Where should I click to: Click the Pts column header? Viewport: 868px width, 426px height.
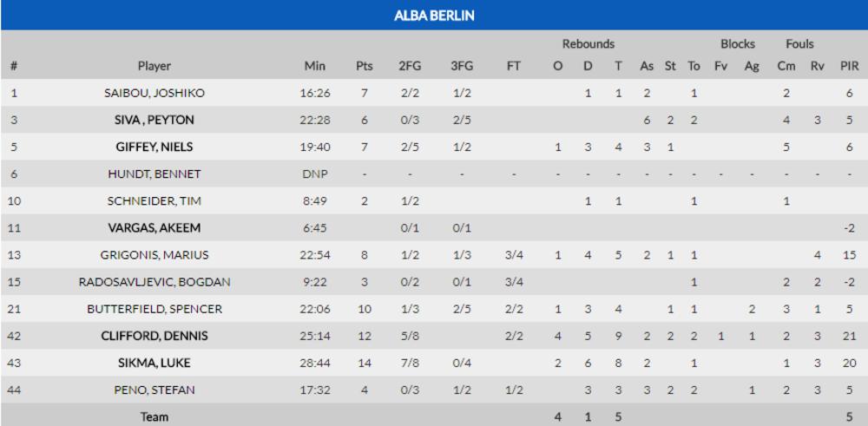[x=365, y=66]
